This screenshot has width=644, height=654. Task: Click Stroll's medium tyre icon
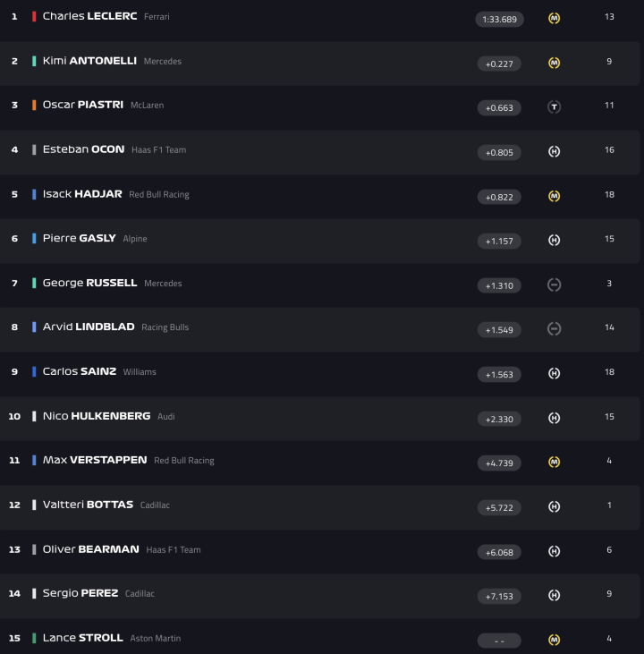click(554, 640)
